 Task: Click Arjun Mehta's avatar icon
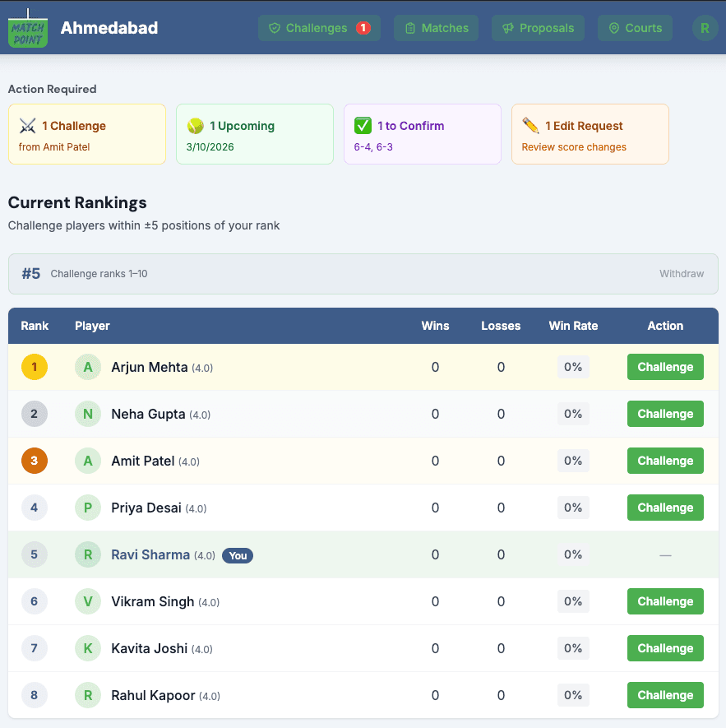click(88, 367)
